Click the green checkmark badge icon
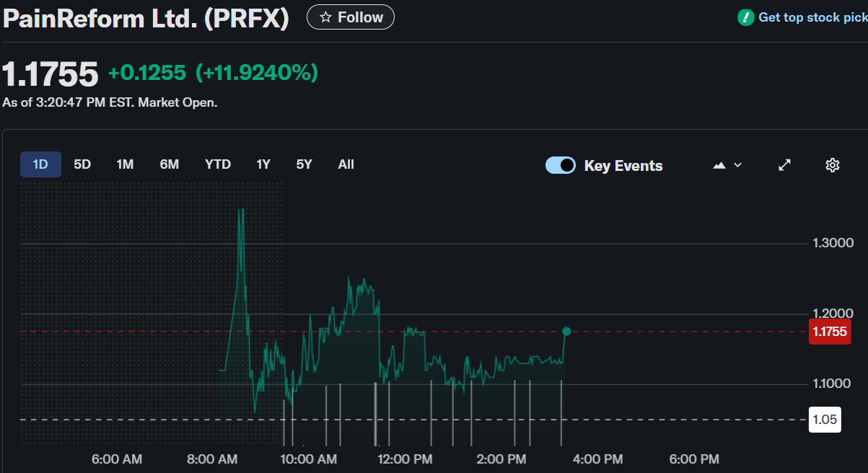 pos(745,17)
